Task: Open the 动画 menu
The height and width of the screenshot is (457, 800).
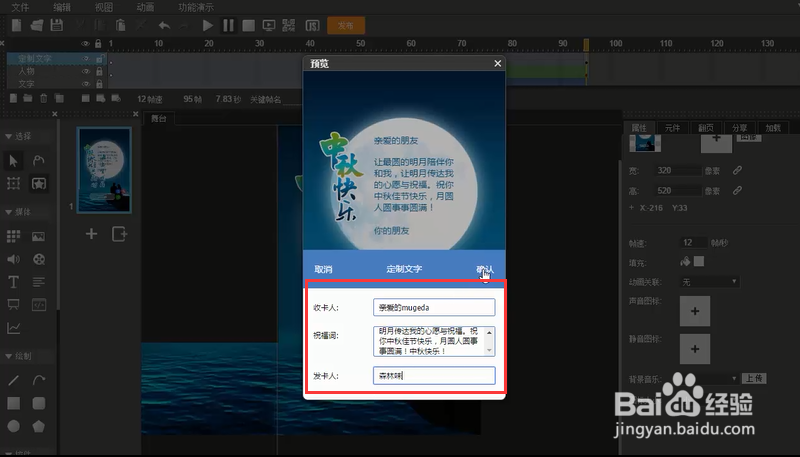Action: tap(145, 7)
